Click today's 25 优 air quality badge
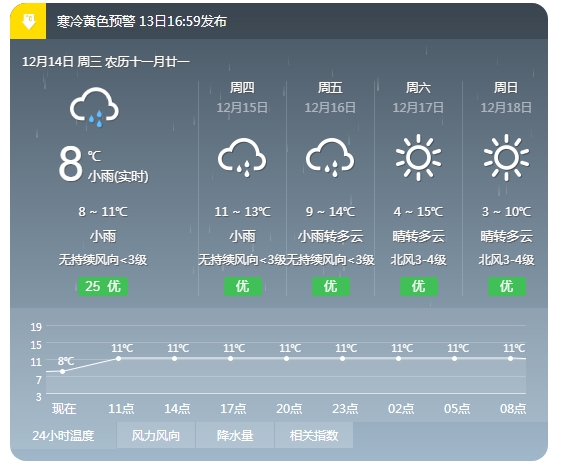The width and height of the screenshot is (561, 467). [x=103, y=286]
